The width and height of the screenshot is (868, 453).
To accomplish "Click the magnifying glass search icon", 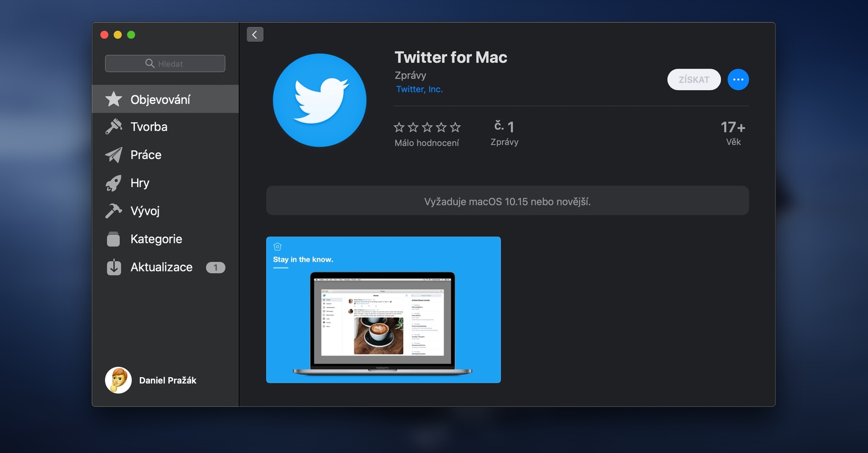I will pyautogui.click(x=150, y=63).
